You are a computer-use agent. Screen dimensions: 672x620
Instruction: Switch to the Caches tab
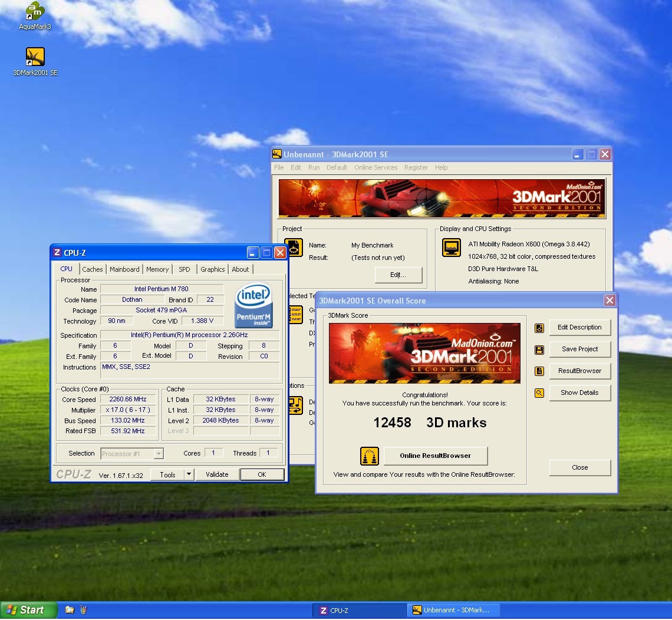pyautogui.click(x=92, y=269)
